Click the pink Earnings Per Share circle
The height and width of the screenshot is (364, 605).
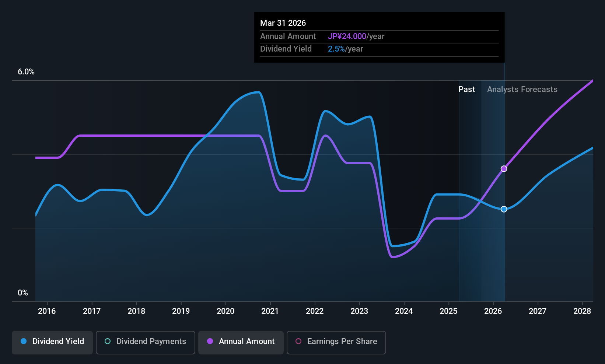[298, 341]
